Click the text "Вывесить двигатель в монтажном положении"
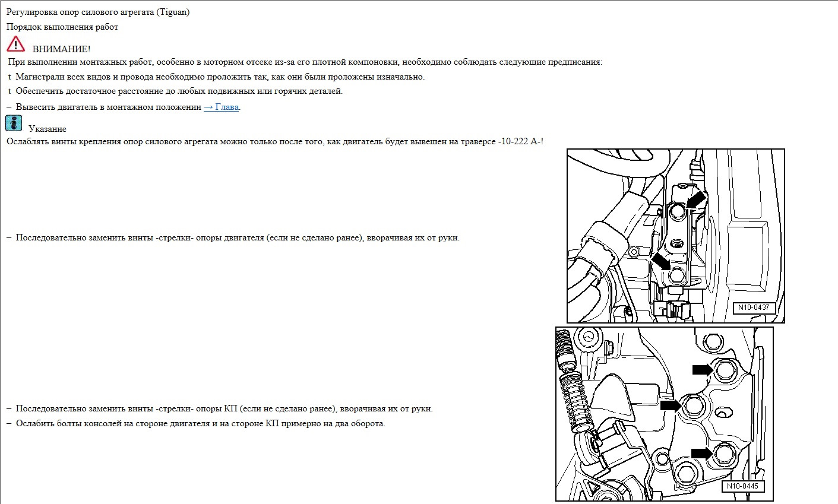Viewport: 838px width, 504px height. click(x=109, y=107)
